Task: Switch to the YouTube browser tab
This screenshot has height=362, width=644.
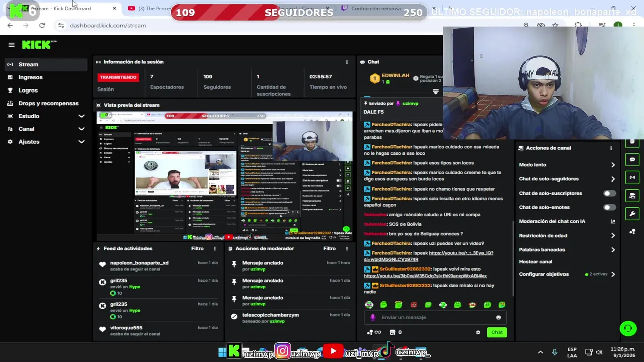Action: pos(150,8)
